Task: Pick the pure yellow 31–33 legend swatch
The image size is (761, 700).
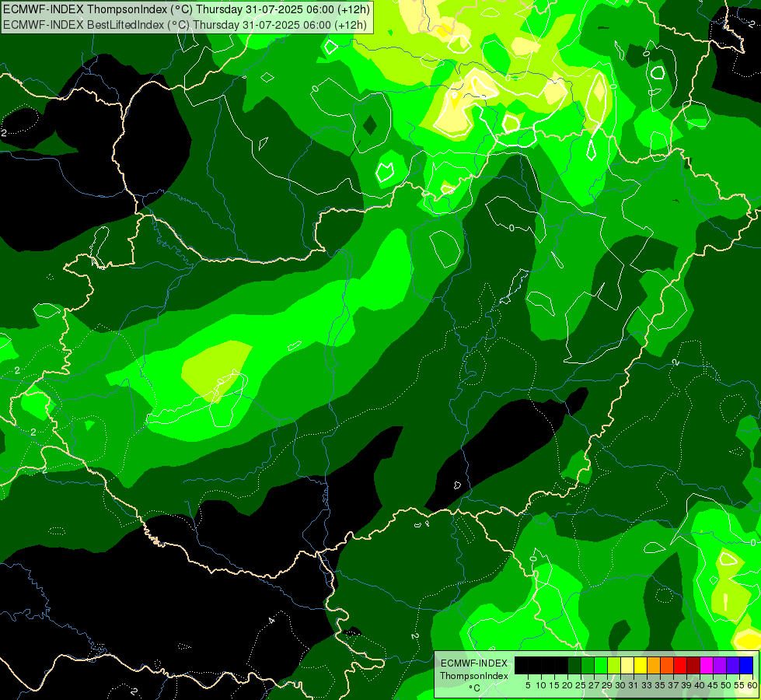Action: (641, 665)
